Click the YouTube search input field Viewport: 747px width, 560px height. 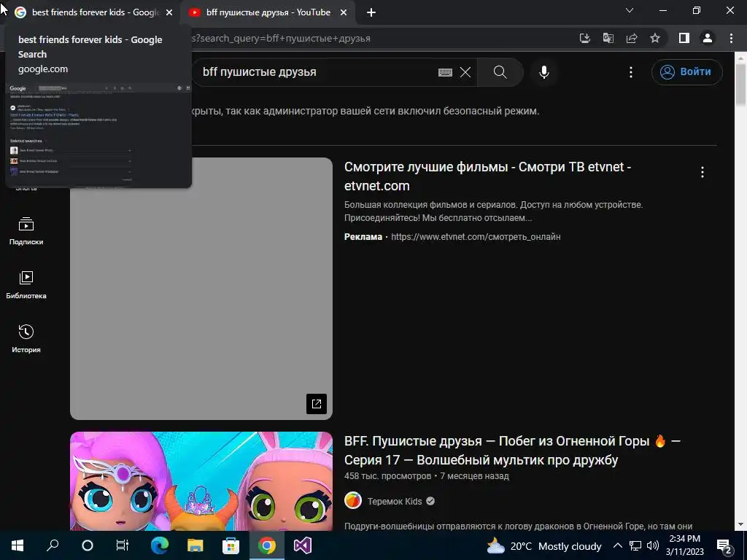[x=314, y=72]
